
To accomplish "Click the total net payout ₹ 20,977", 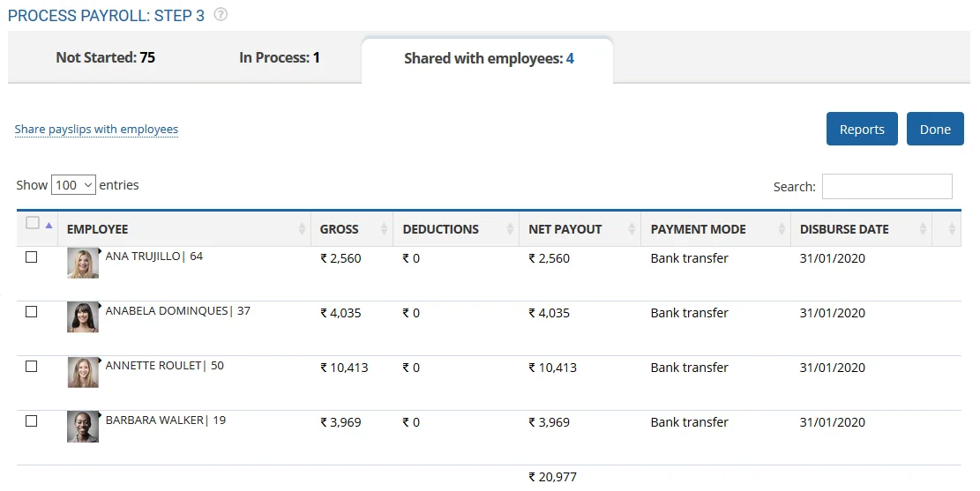I will (x=553, y=477).
